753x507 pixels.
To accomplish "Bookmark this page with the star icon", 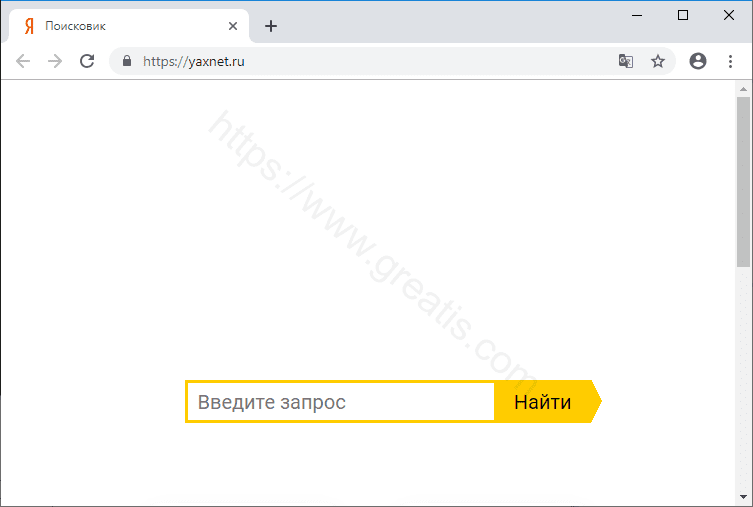I will [x=657, y=61].
